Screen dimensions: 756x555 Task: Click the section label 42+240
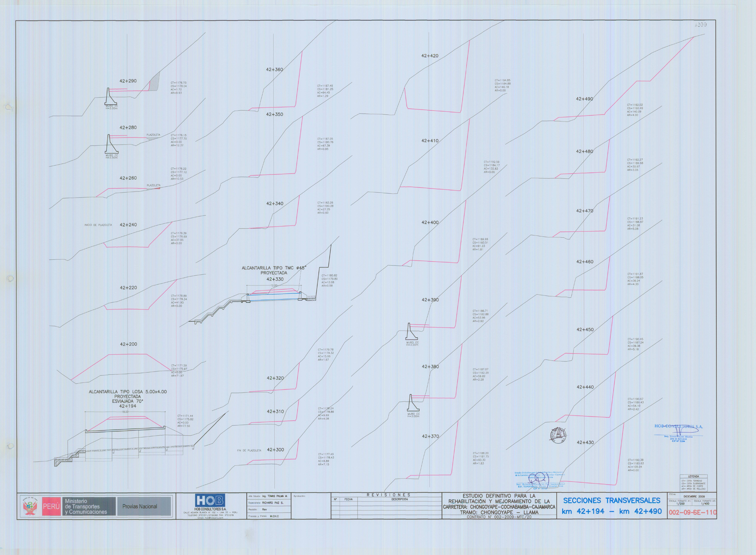[x=128, y=225]
